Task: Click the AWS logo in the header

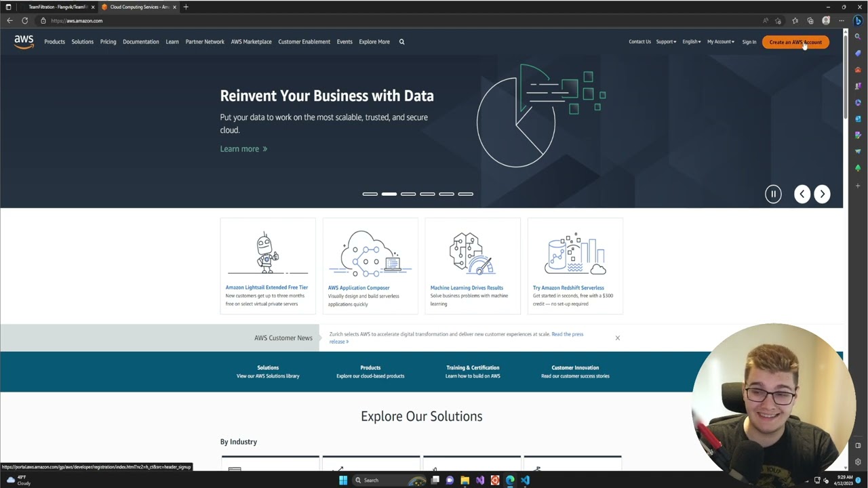Action: click(x=24, y=42)
